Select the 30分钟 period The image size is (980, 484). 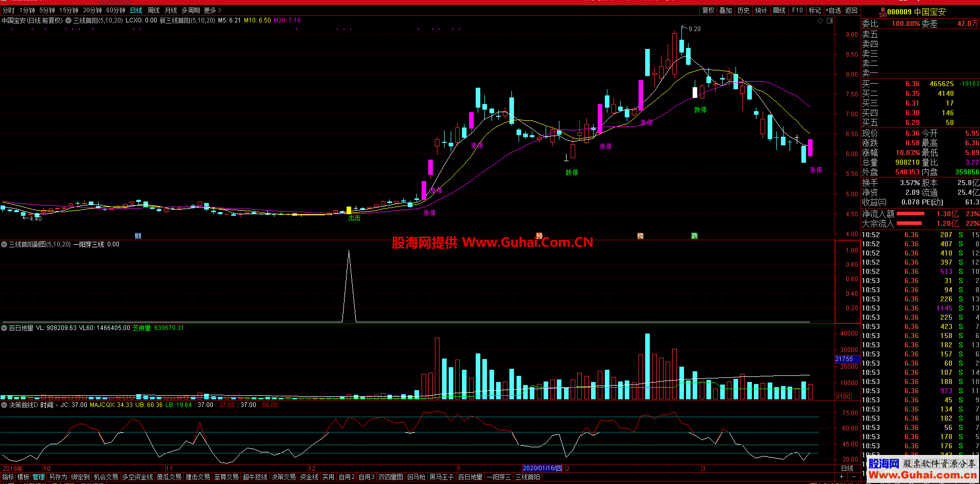point(92,10)
